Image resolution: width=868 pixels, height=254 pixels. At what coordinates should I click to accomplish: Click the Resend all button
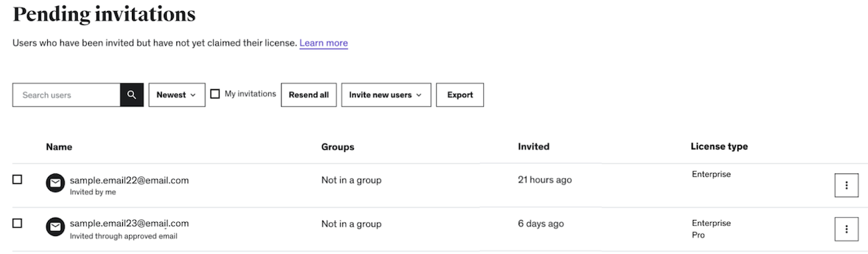point(309,95)
